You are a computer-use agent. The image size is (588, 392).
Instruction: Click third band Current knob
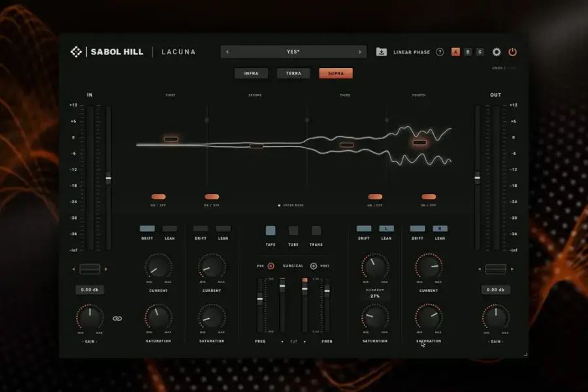(375, 267)
